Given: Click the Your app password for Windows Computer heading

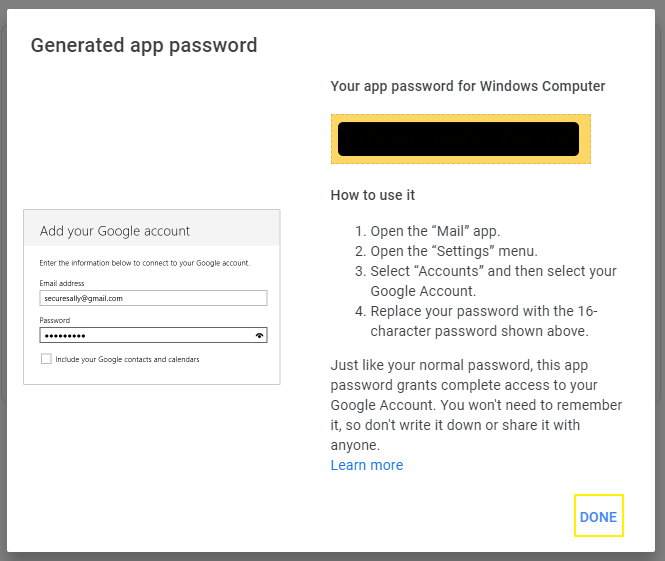Looking at the screenshot, I should (x=467, y=86).
